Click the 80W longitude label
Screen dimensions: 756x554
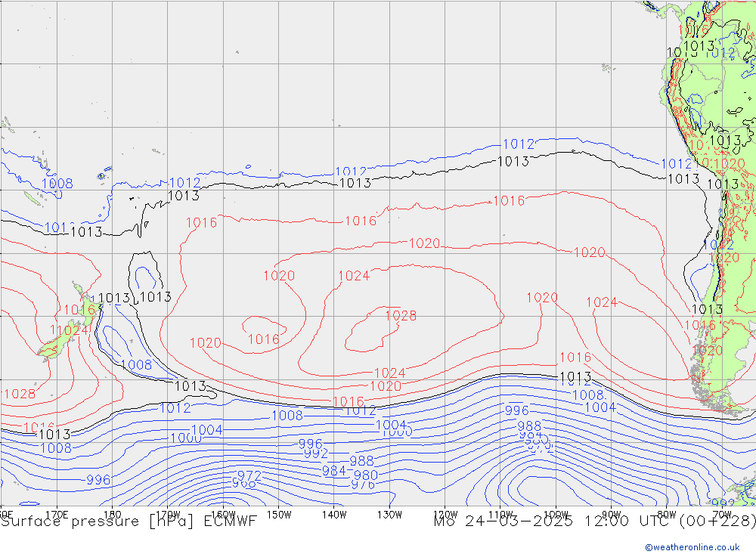tap(667, 515)
